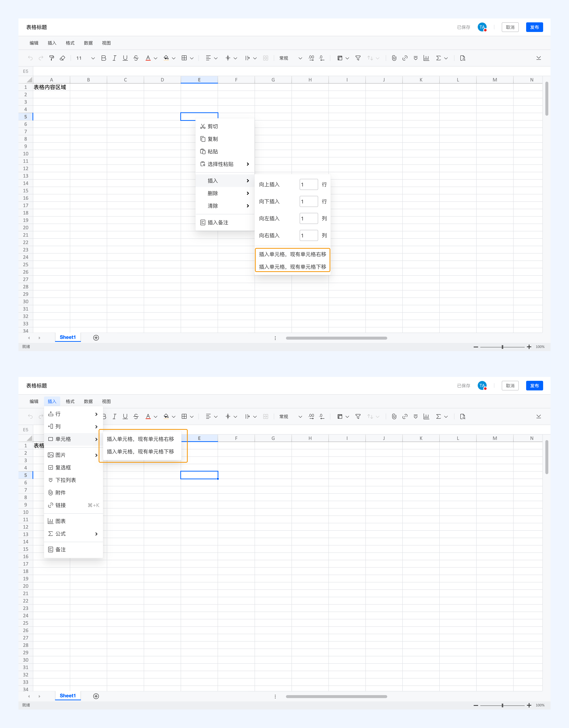Viewport: 569px width, 728px height.
Task: Click the 发布 button in the upper editor
Action: coord(535,27)
